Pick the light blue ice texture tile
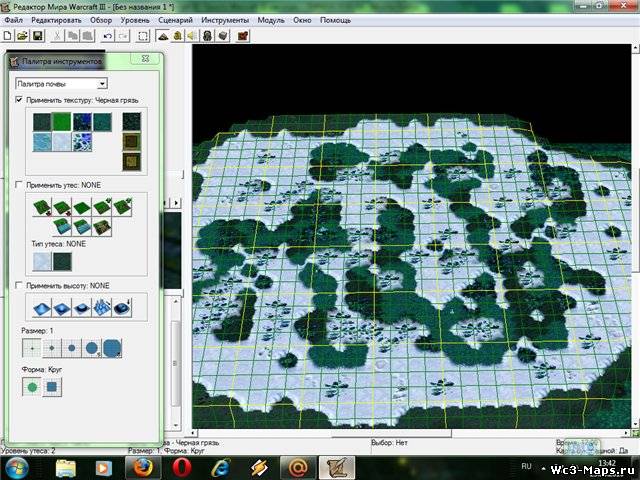 [x=40, y=143]
